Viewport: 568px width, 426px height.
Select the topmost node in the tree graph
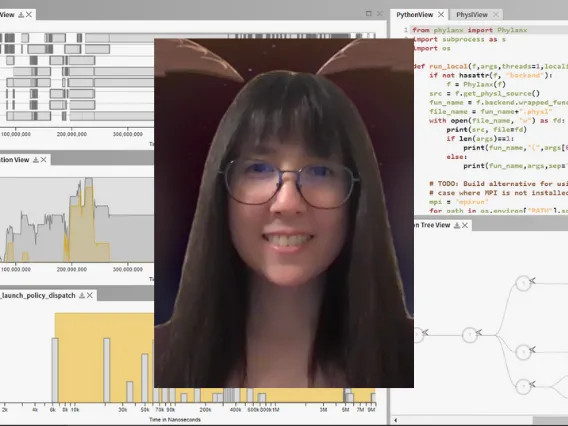(x=523, y=283)
